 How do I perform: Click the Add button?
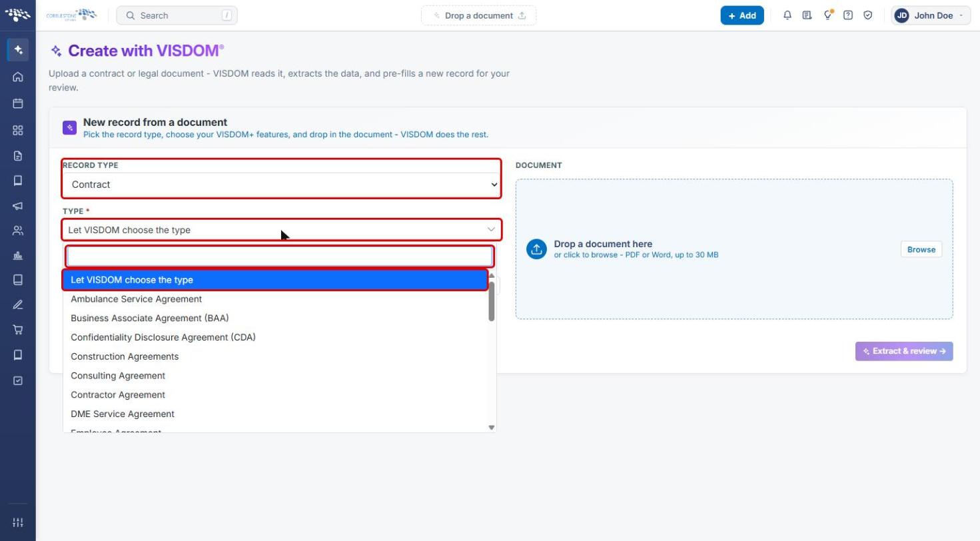point(742,15)
